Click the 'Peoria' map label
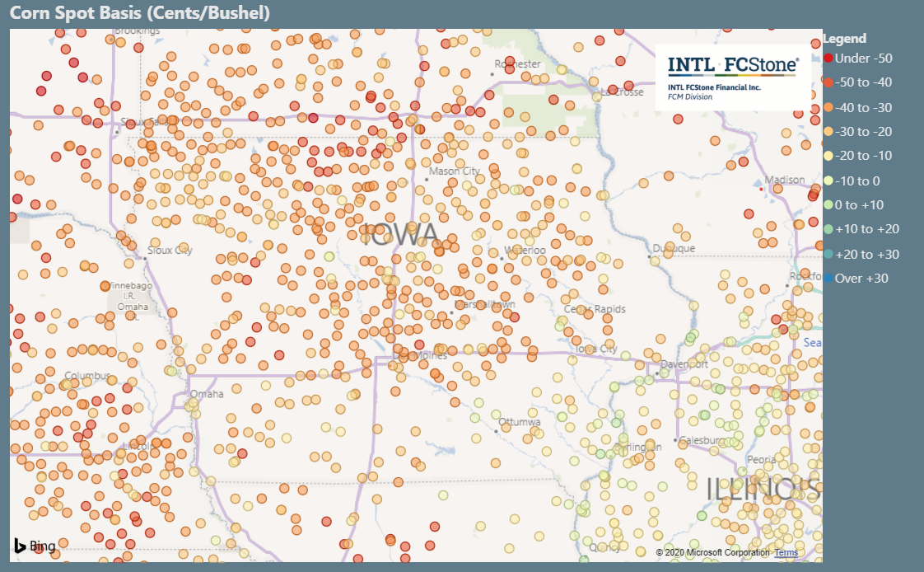 (761, 459)
